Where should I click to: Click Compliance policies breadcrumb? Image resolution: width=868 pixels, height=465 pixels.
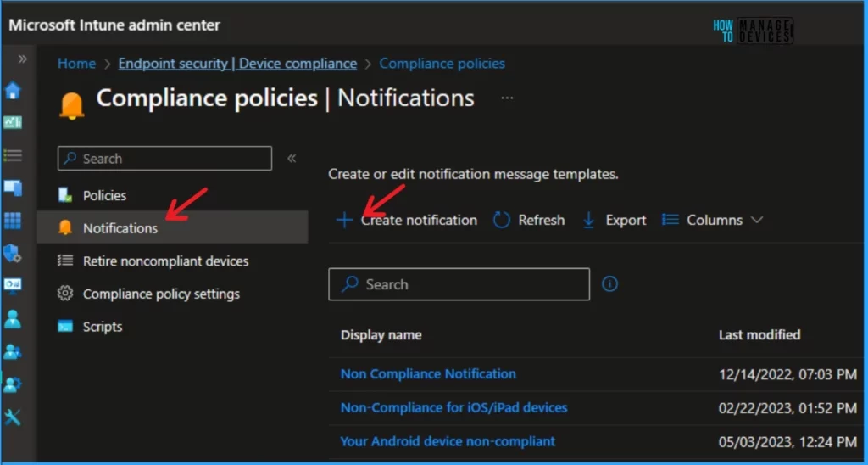(x=442, y=63)
